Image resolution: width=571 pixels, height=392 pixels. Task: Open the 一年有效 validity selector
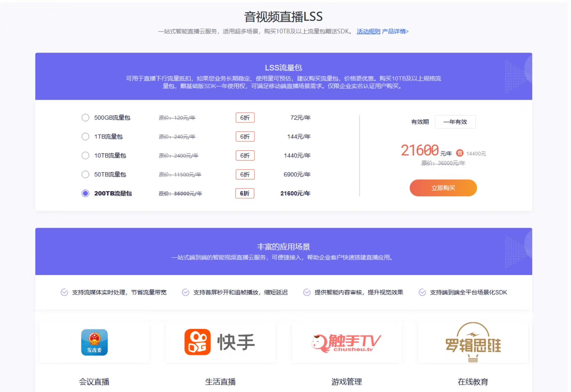(x=455, y=122)
